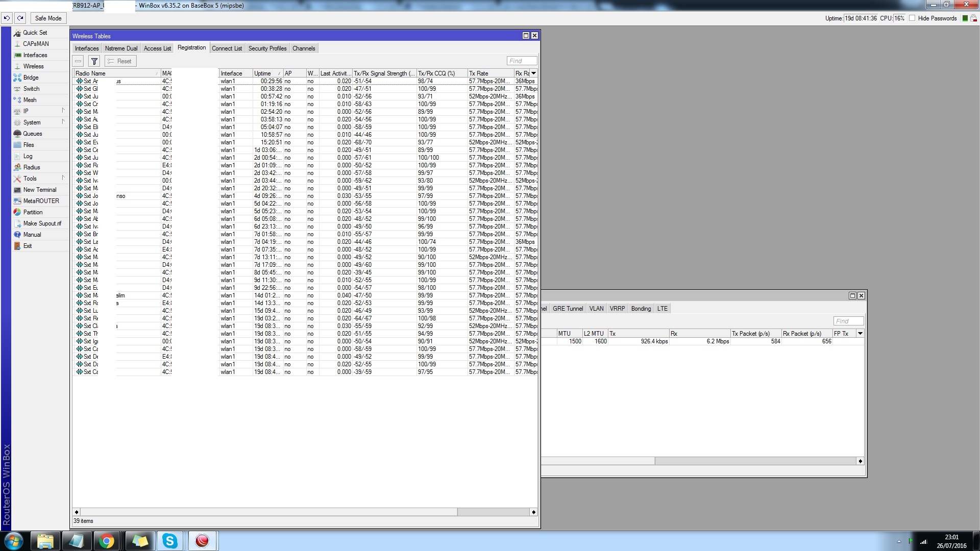The image size is (980, 551).
Task: Click the redo arrow icon
Action: pyautogui.click(x=20, y=18)
